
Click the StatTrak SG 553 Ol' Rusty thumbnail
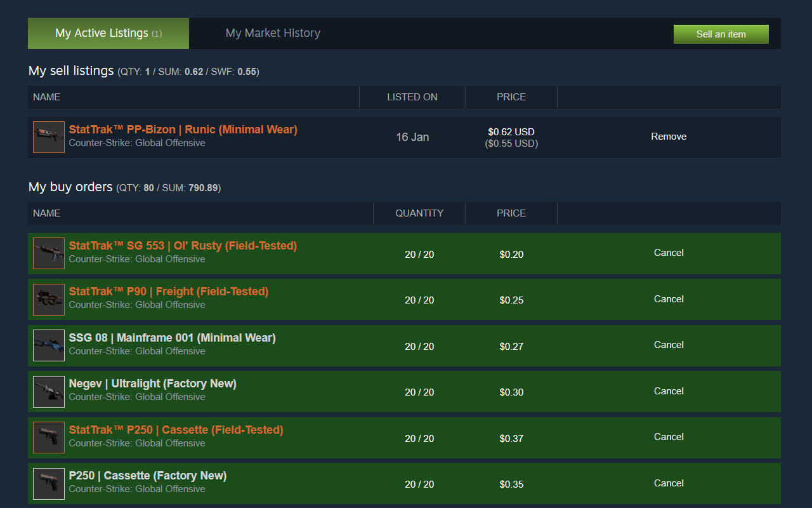(48, 253)
